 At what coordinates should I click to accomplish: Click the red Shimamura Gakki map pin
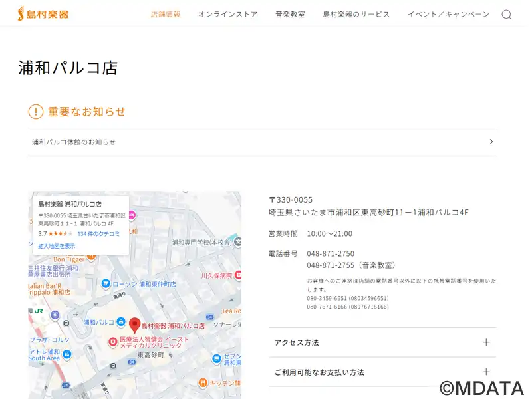(x=134, y=325)
